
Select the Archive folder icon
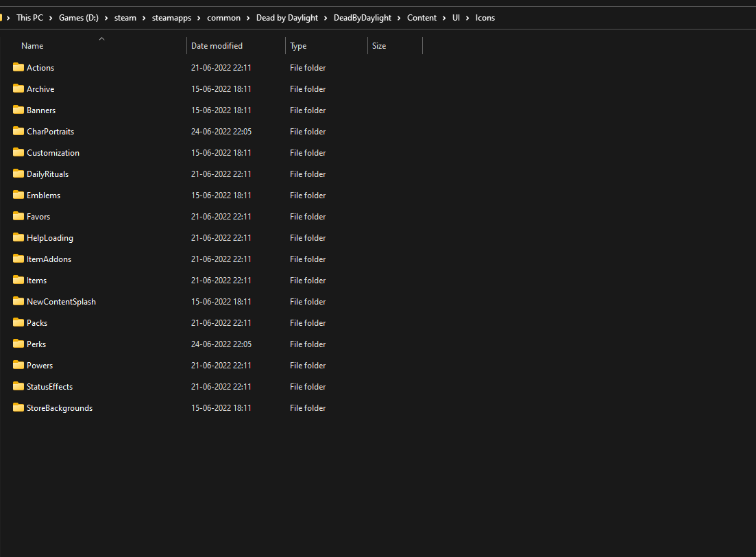tap(19, 88)
